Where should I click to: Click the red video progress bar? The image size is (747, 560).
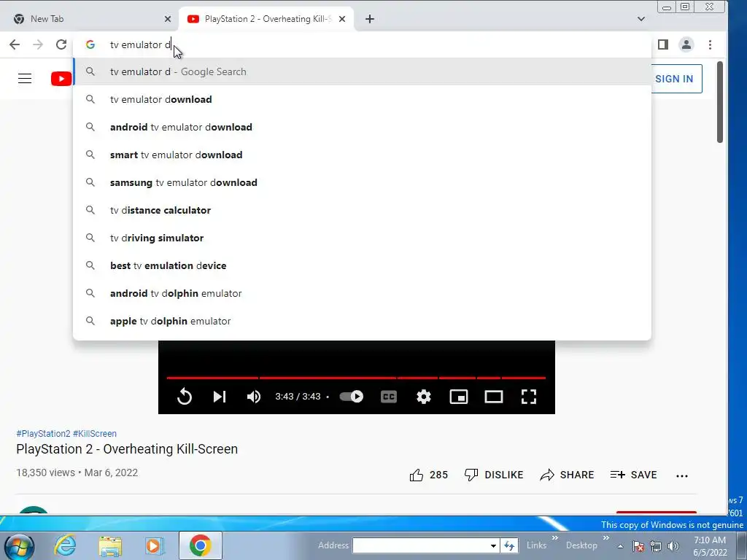point(356,378)
